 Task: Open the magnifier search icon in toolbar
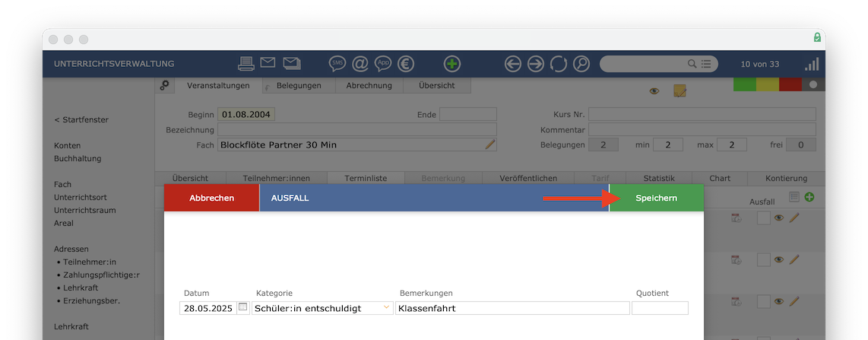(581, 64)
